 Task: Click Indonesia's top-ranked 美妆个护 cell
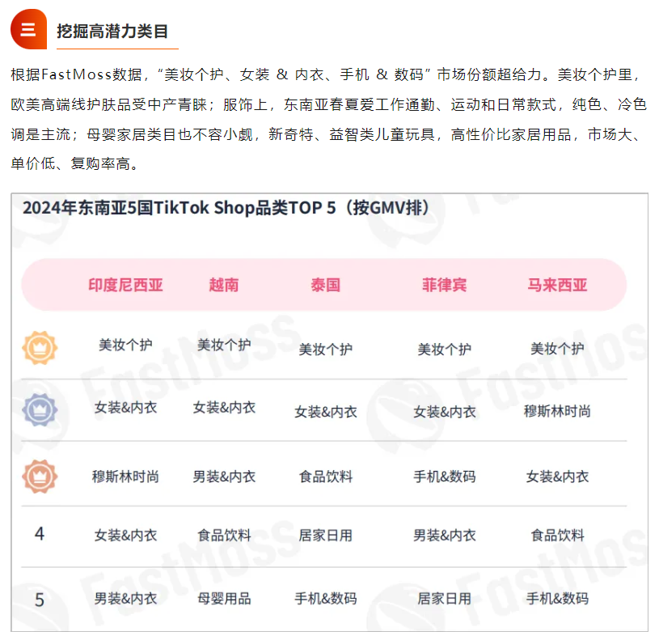[x=125, y=345]
